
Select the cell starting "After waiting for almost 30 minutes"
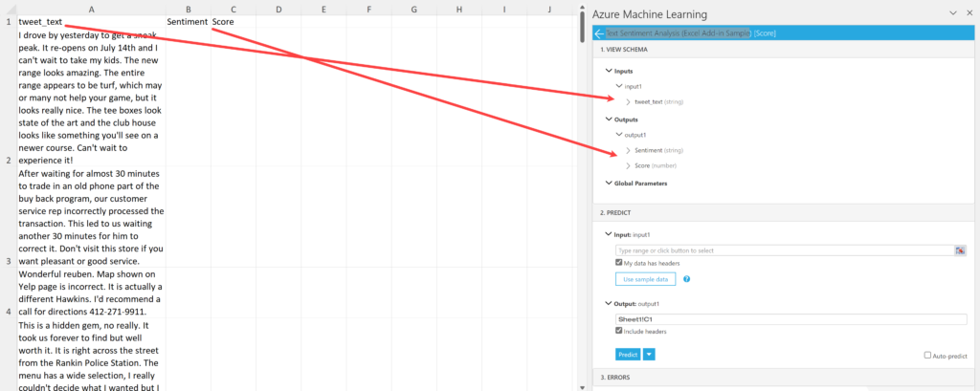point(91,217)
